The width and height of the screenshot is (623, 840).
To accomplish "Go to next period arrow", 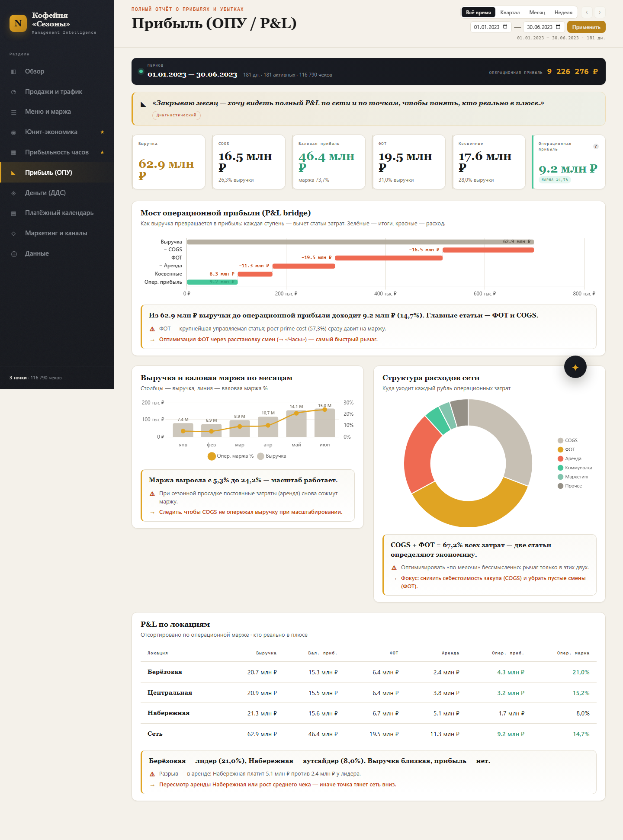I will [600, 13].
